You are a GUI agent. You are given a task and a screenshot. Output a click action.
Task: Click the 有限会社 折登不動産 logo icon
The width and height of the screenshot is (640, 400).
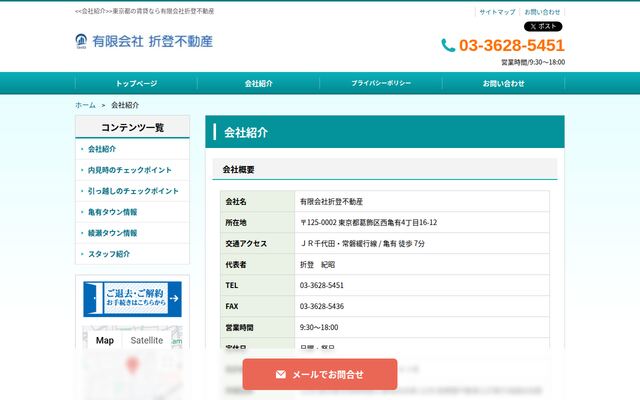(81, 41)
